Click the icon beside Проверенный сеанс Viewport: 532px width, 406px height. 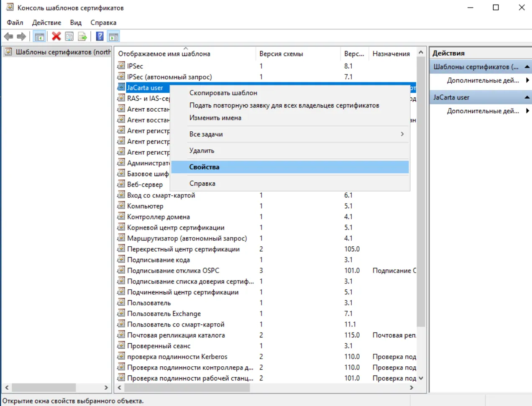click(121, 346)
